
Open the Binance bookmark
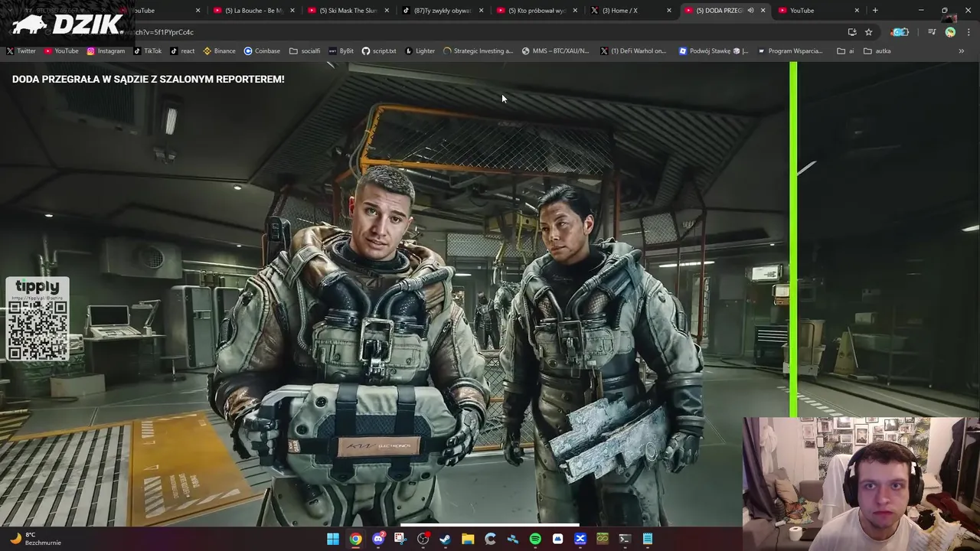pos(219,51)
